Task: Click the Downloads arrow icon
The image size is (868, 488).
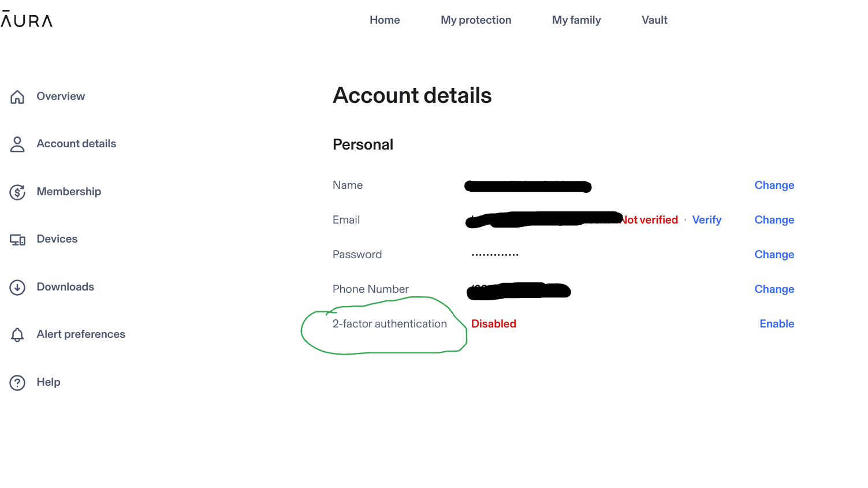Action: coord(17,287)
